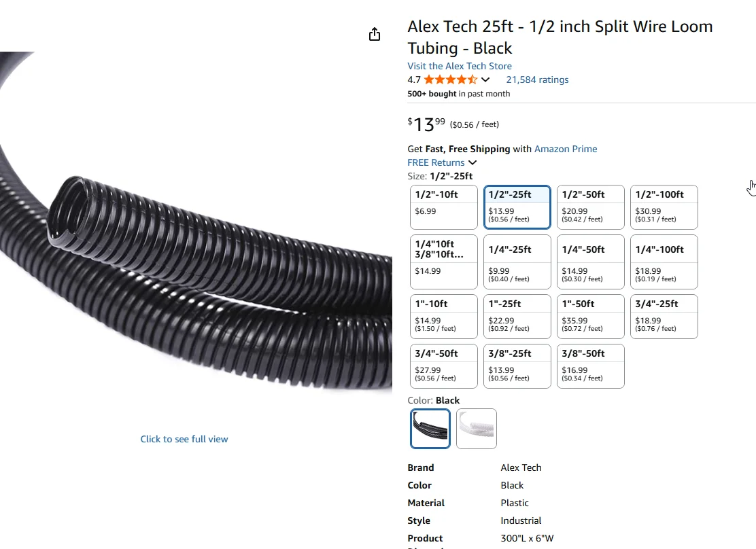Select the 1/2"-50ft size option

[590, 207]
